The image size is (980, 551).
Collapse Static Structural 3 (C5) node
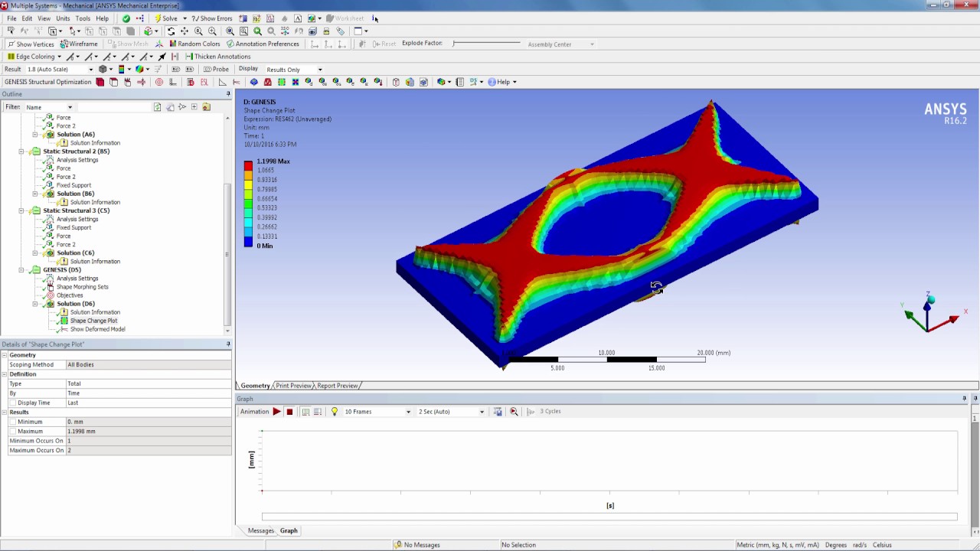tap(21, 210)
